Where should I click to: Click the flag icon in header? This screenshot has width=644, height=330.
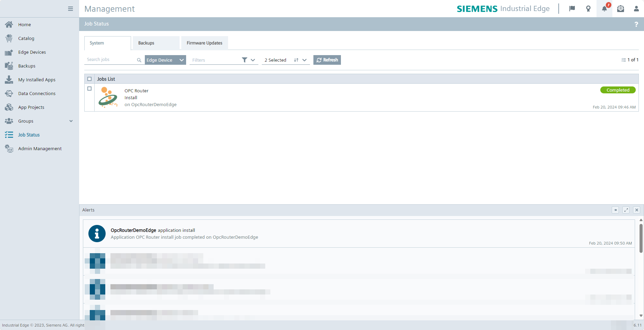point(572,9)
